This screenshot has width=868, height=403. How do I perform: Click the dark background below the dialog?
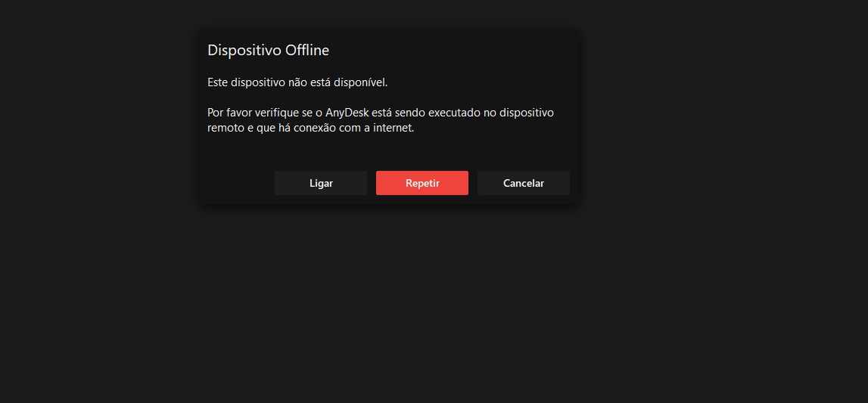pyautogui.click(x=434, y=302)
